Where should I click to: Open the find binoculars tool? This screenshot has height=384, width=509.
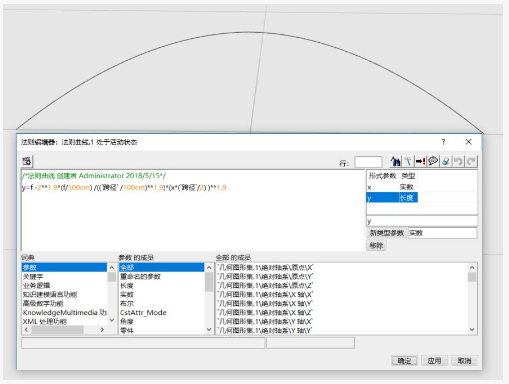(395, 161)
